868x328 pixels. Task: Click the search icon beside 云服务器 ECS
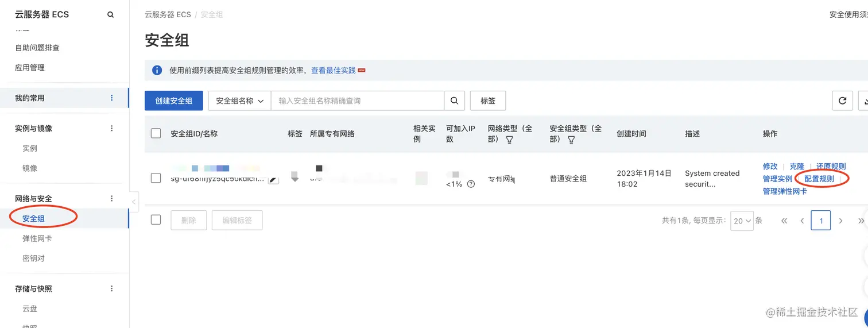(111, 15)
